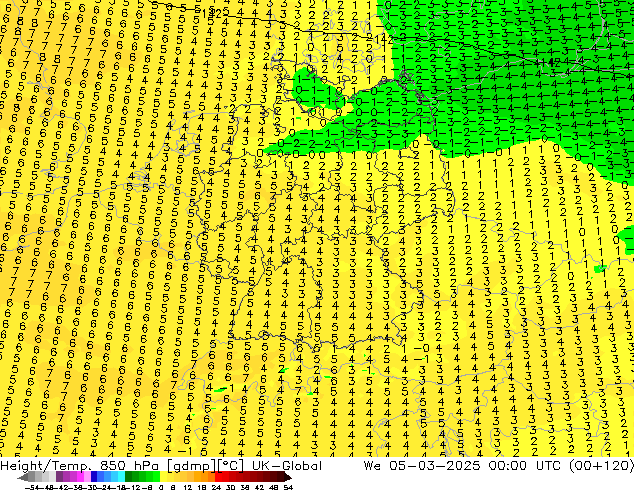Click the legend label '54' at the right end
Viewport: 634px width, 490px height.
[x=288, y=487]
